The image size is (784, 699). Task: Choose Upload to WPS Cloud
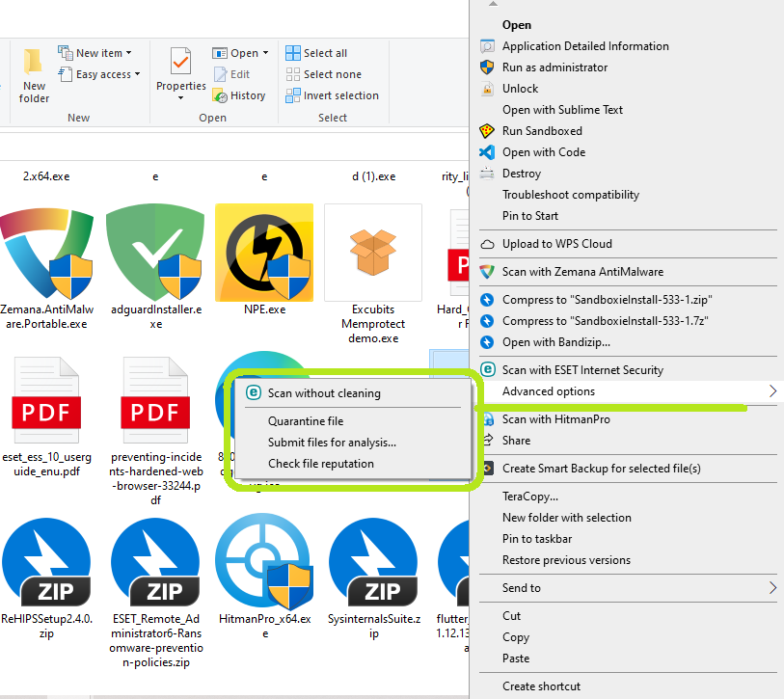click(627, 244)
